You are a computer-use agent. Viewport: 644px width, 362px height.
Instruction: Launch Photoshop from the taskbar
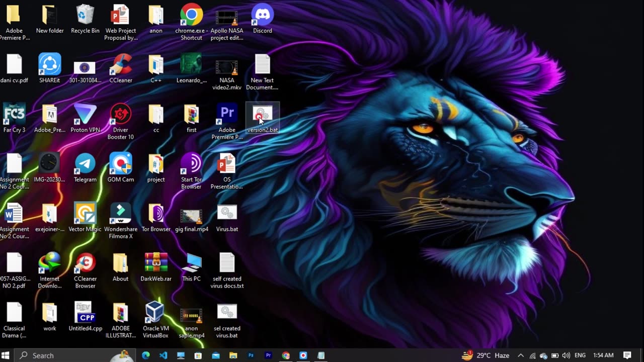coord(251,355)
